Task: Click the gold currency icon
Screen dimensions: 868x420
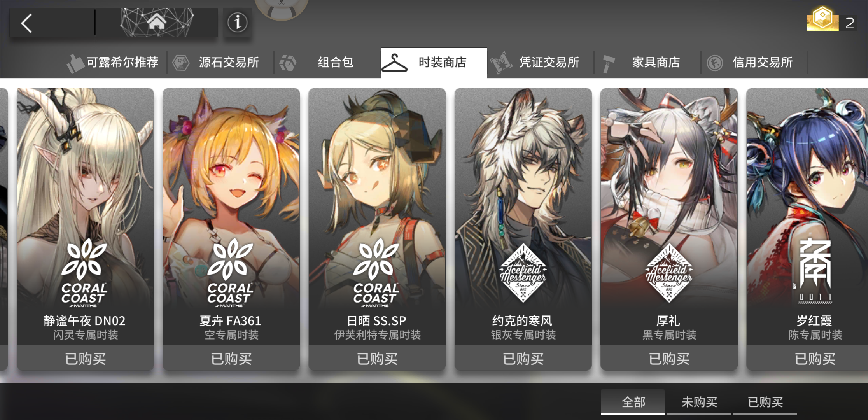Action: tap(822, 19)
